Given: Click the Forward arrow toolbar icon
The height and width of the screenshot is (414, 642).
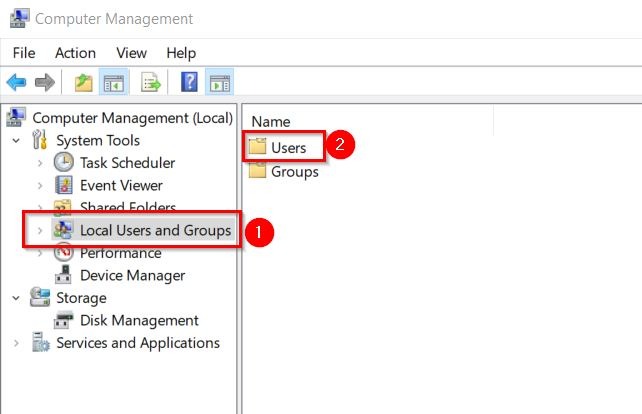Looking at the screenshot, I should coord(43,82).
